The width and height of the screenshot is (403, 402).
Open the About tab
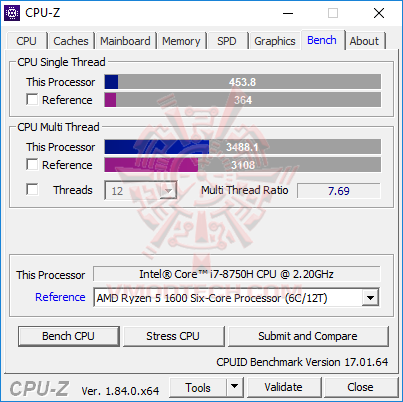point(364,41)
